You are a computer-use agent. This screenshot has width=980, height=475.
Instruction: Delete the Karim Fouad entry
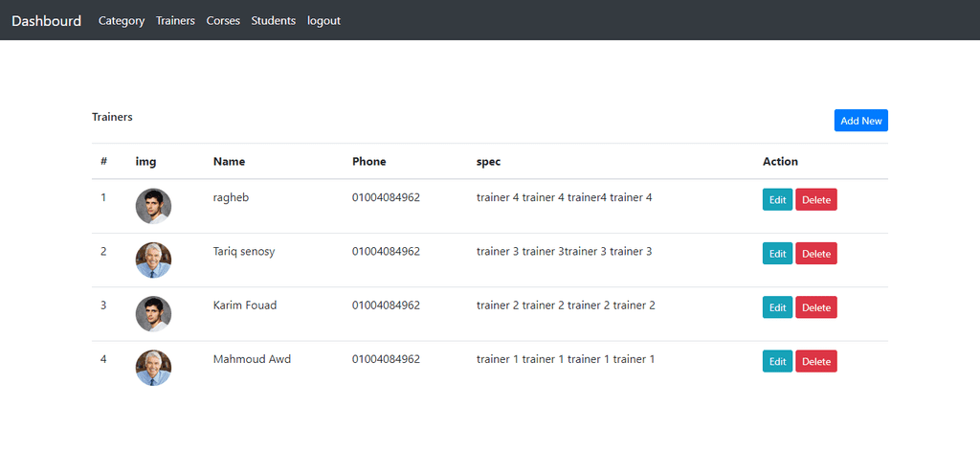click(816, 307)
